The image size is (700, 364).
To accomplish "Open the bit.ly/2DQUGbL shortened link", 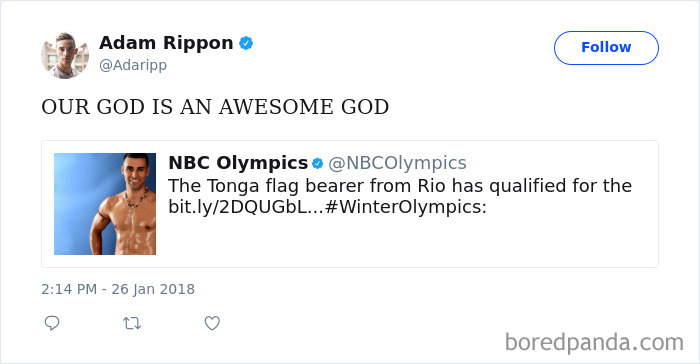I will click(x=246, y=207).
